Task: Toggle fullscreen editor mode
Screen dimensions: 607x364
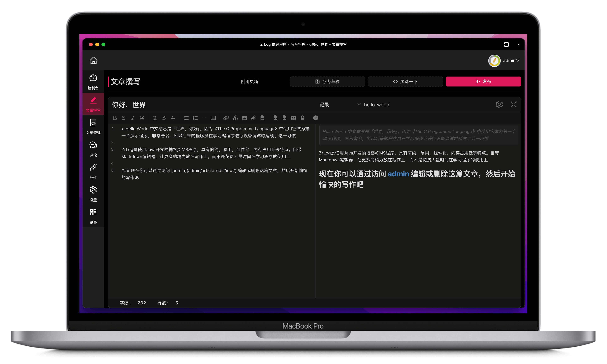Action: [513, 105]
